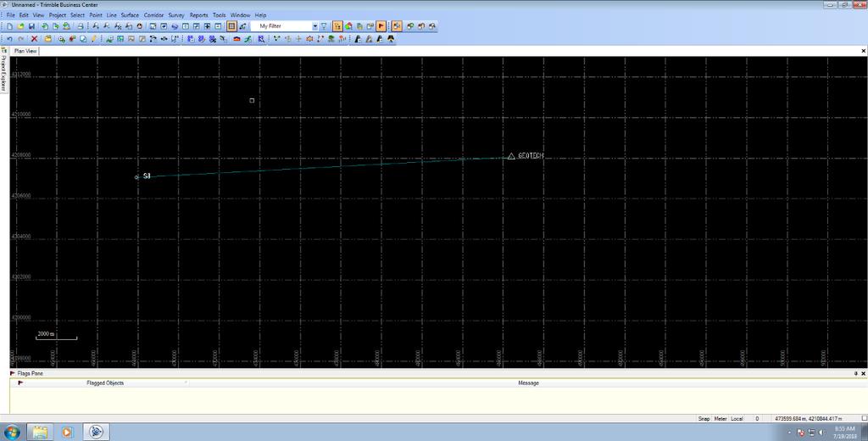868x441 pixels.
Task: Close the Flags Pane with its X
Action: point(863,373)
